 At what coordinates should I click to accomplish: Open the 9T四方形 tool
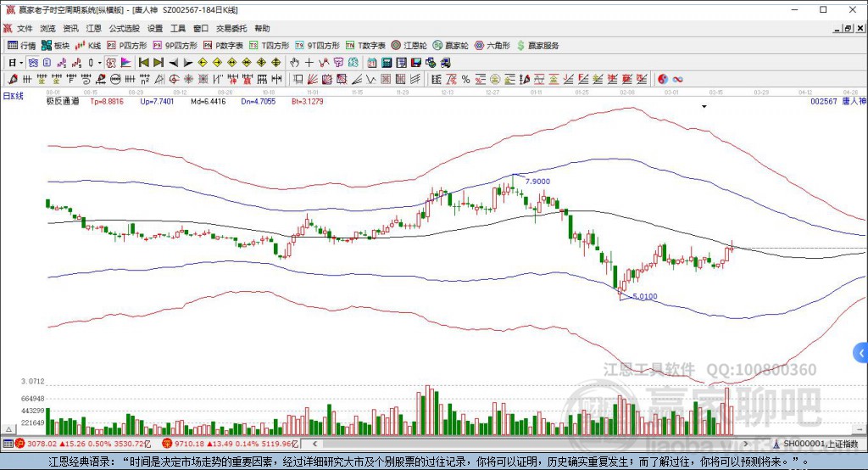pyautogui.click(x=317, y=46)
